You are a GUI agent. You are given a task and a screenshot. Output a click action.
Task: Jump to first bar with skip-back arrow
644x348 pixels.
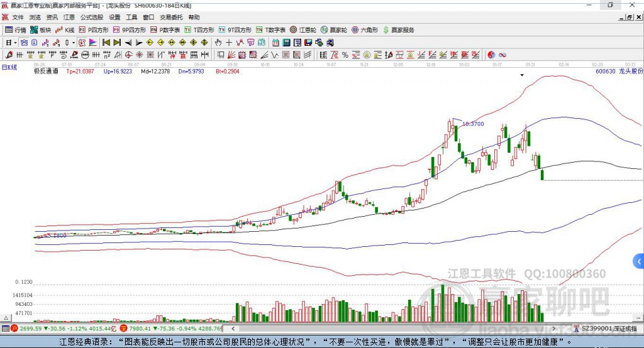point(106,43)
